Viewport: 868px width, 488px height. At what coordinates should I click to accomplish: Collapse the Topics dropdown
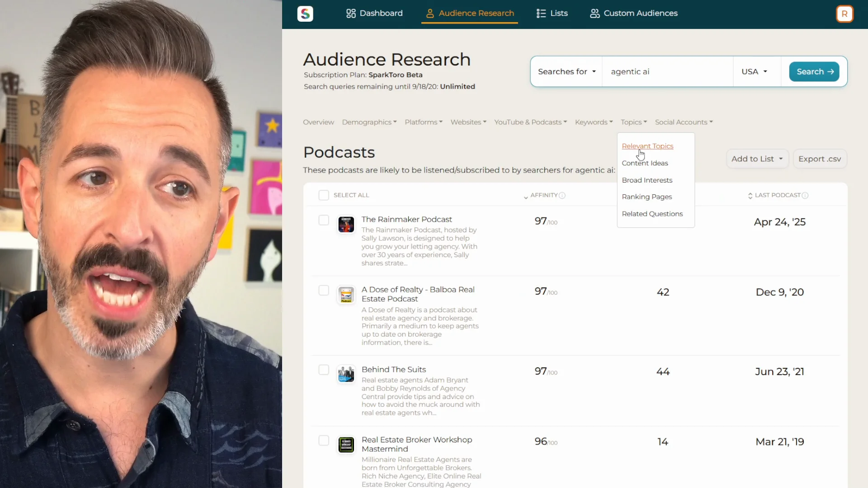(x=634, y=122)
